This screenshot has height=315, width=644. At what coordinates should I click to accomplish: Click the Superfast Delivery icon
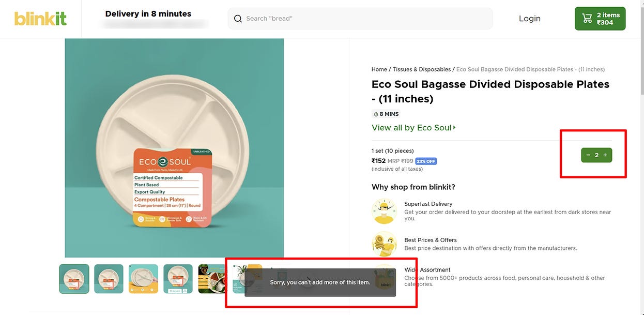(384, 211)
